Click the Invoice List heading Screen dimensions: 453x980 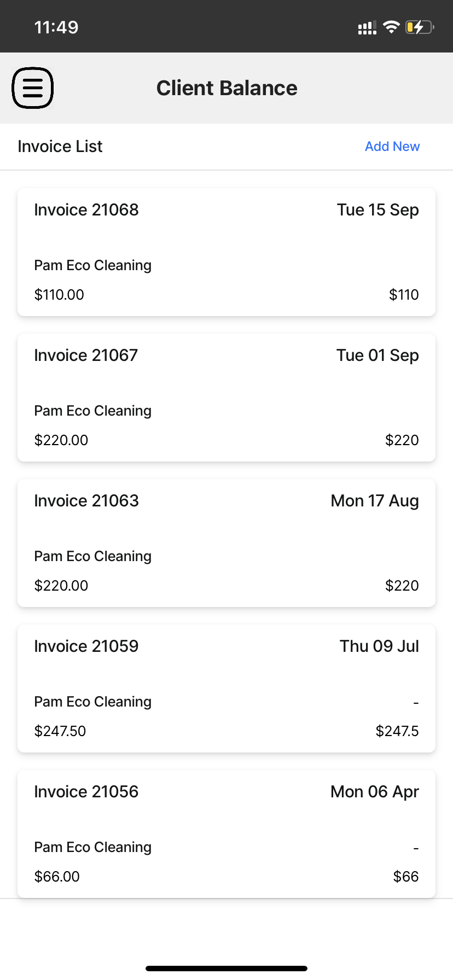60,147
